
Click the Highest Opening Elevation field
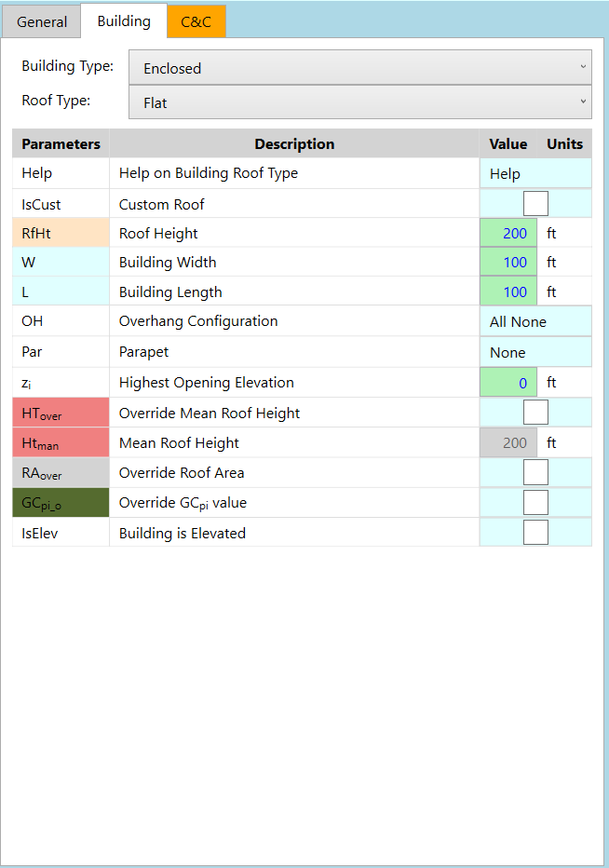point(508,383)
